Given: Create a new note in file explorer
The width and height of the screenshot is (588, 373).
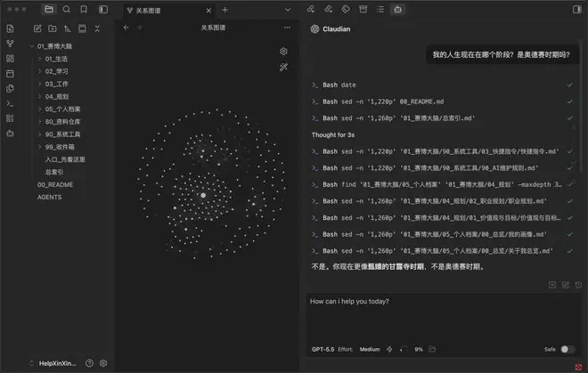Looking at the screenshot, I should tap(37, 28).
